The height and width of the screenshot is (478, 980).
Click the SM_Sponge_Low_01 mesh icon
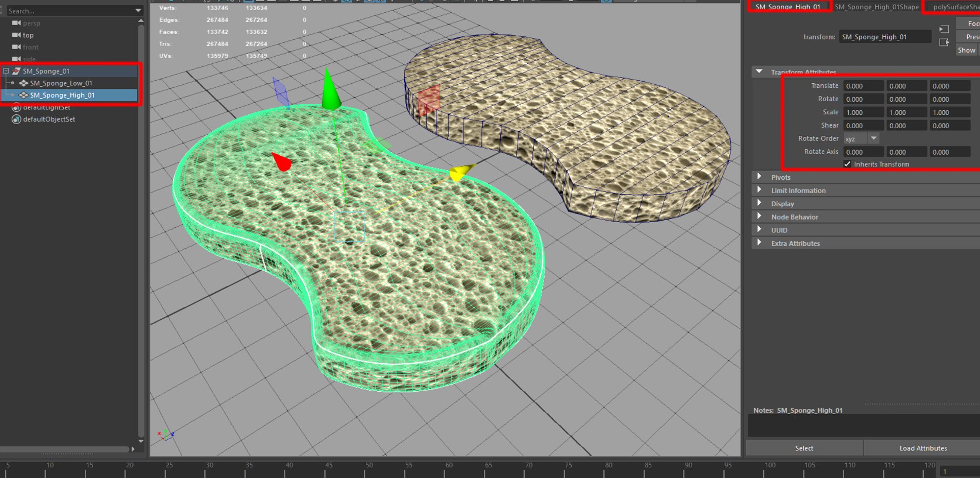click(23, 83)
